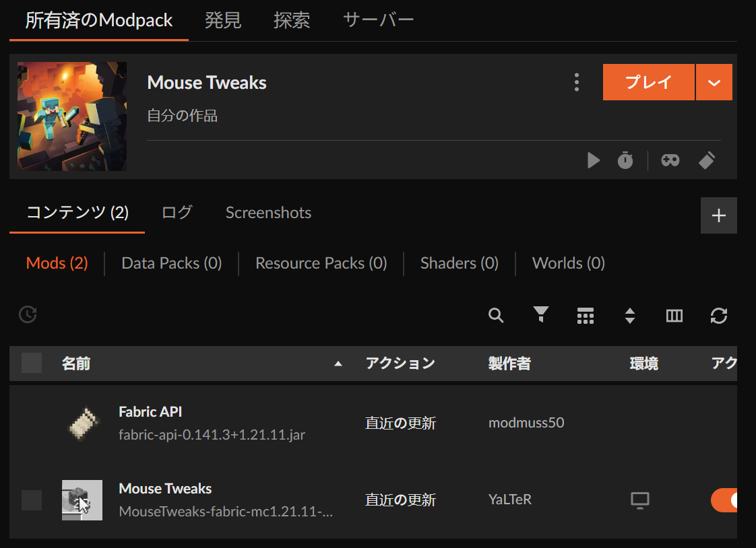Viewport: 756px width, 548px height.
Task: Open the filter options
Action: 540,315
